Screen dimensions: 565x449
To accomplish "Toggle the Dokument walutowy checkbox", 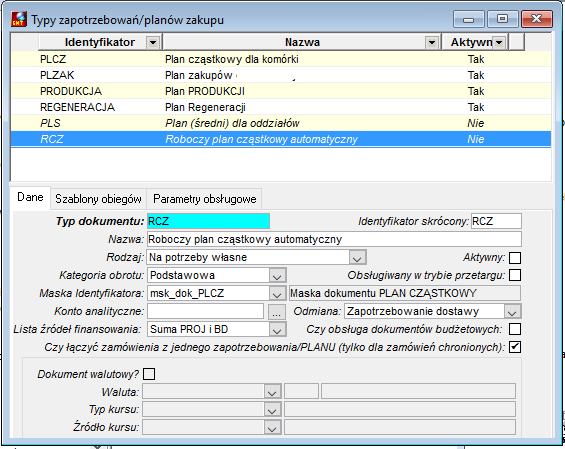I will (149, 374).
